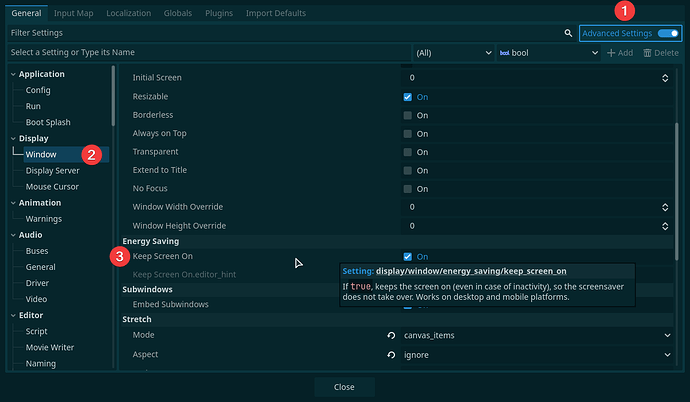Screen dimensions: 690x402
Task: Enable the Extend to Title checkbox
Action: (407, 171)
